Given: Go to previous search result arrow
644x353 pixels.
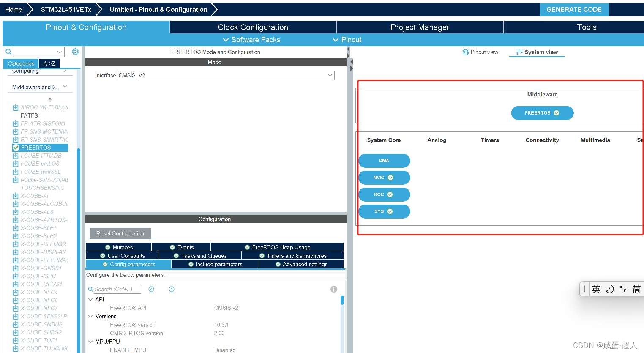Looking at the screenshot, I should [151, 289].
